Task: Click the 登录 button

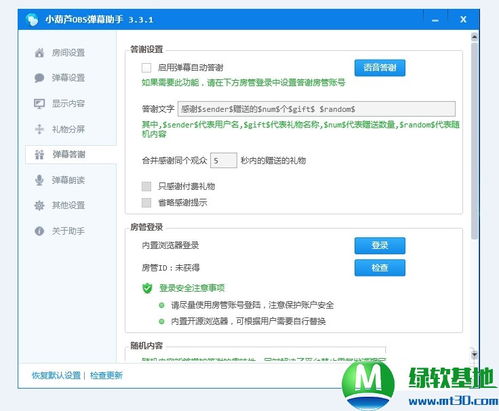Action: click(380, 245)
